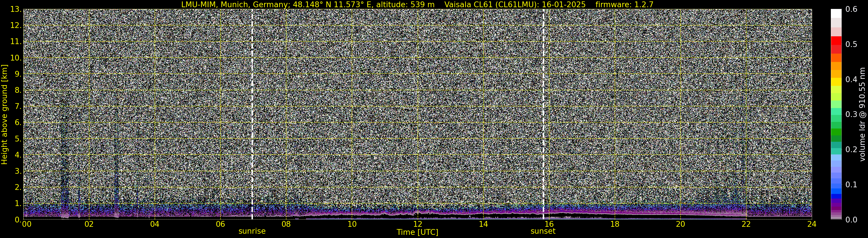Click the x-axis tick label '06'
The height and width of the screenshot is (238, 868).
[x=220, y=224]
